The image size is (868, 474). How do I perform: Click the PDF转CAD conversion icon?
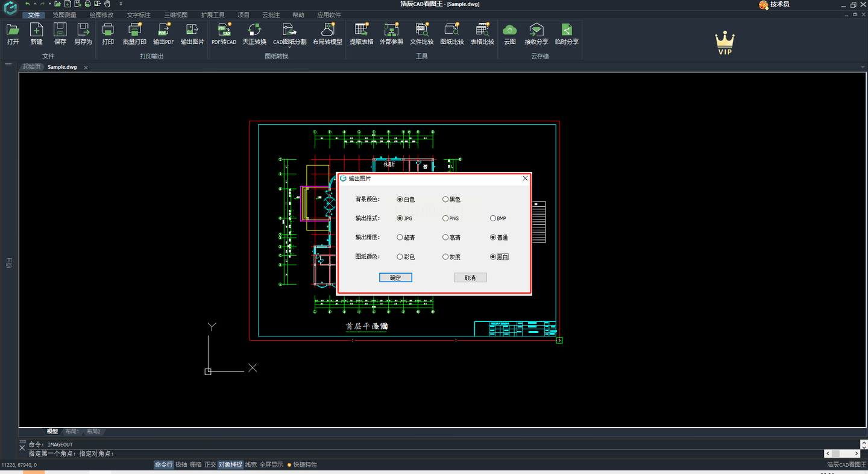pyautogui.click(x=224, y=30)
